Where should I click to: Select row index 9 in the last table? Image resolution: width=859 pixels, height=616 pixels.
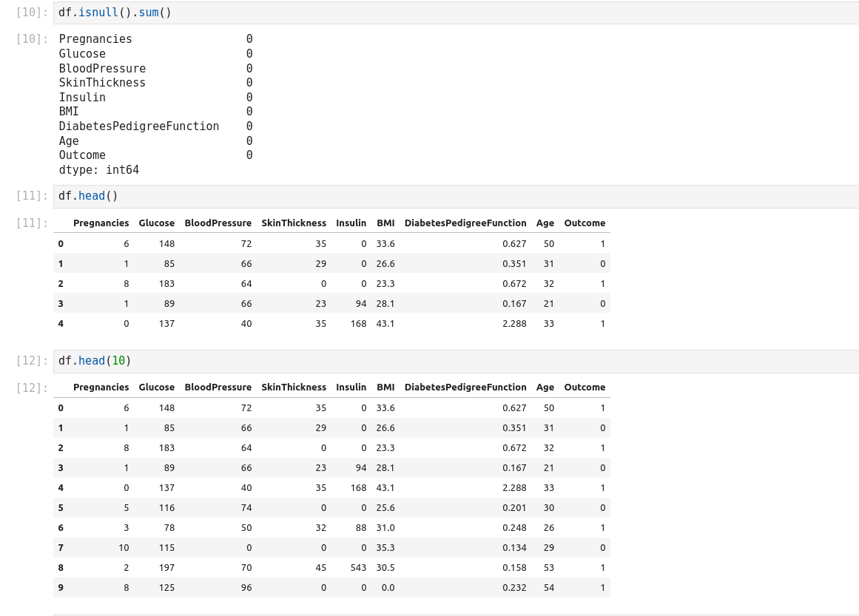61,588
